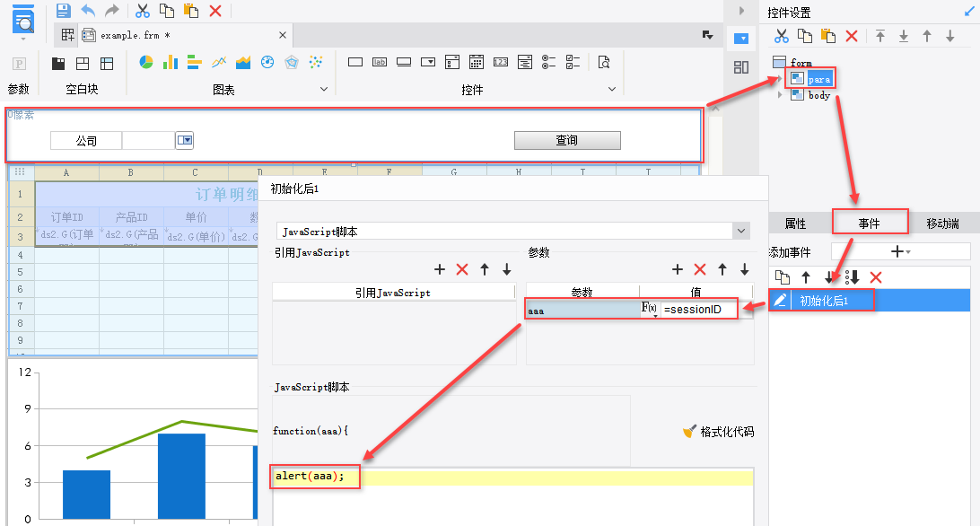This screenshot has height=526, width=980.
Task: Move widget to bottom in widget settings
Action: 903,36
